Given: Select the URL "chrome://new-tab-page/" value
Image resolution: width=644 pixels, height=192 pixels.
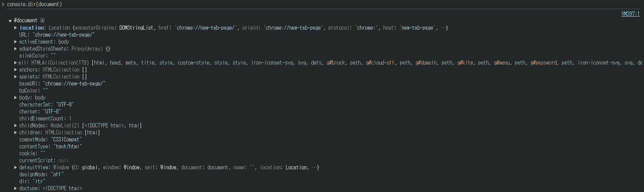Looking at the screenshot, I should 64,35.
